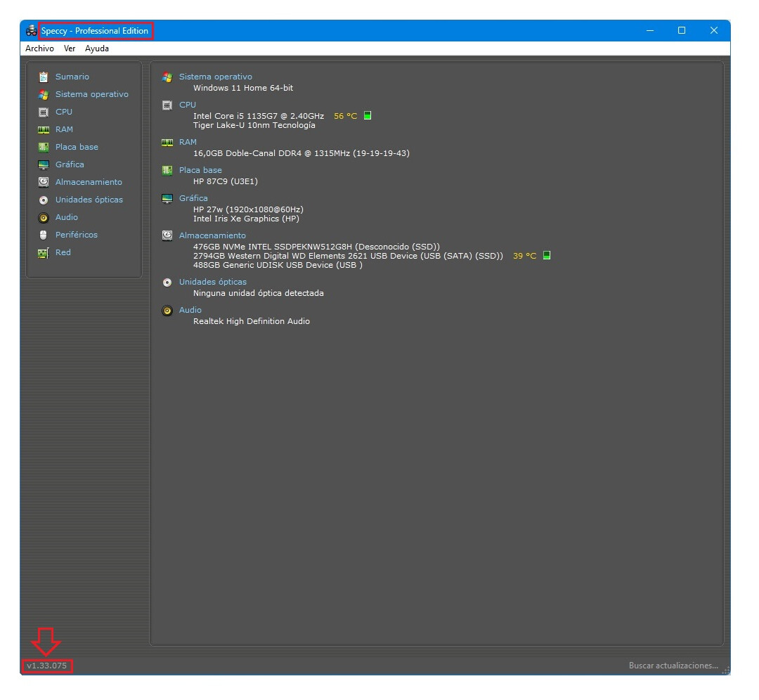This screenshot has height=700, width=759.
Task: Click the RAM icon in sidebar
Action: 43,129
